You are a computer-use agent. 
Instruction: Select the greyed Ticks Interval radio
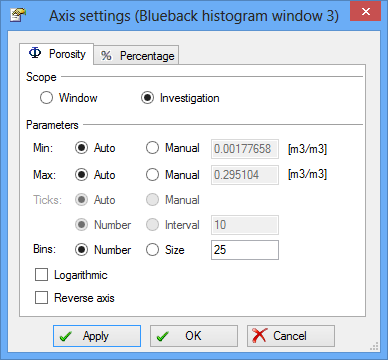[x=152, y=225]
